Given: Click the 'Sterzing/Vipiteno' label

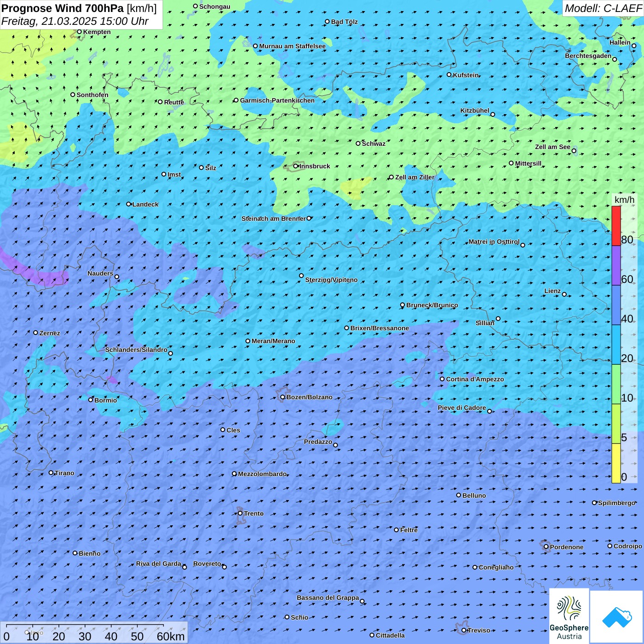Looking at the screenshot, I should 332,280.
